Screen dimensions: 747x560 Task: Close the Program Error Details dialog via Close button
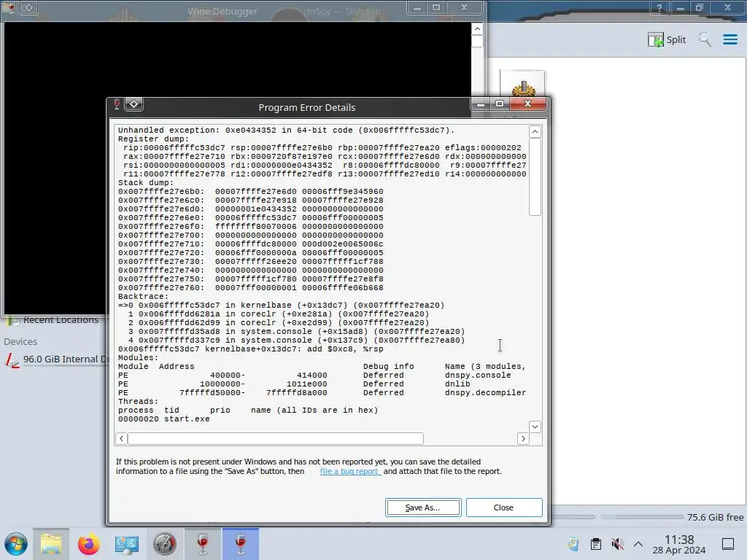504,507
